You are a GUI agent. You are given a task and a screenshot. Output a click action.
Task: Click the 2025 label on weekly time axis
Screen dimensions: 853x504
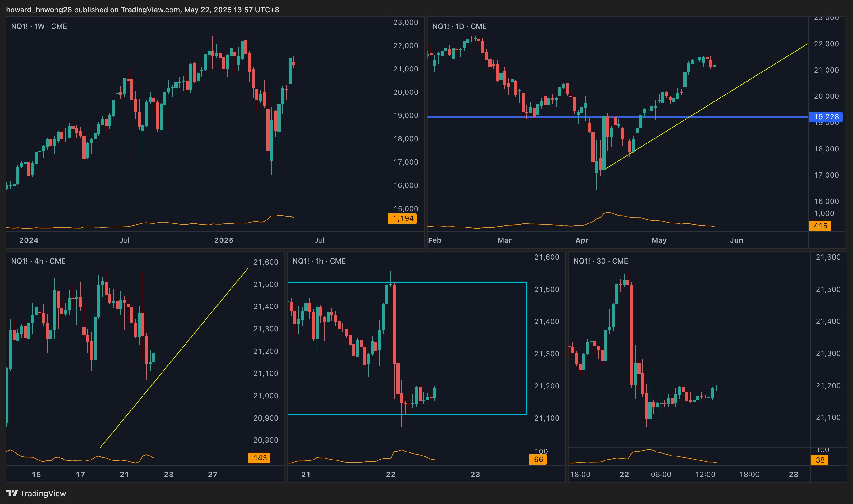pyautogui.click(x=224, y=240)
